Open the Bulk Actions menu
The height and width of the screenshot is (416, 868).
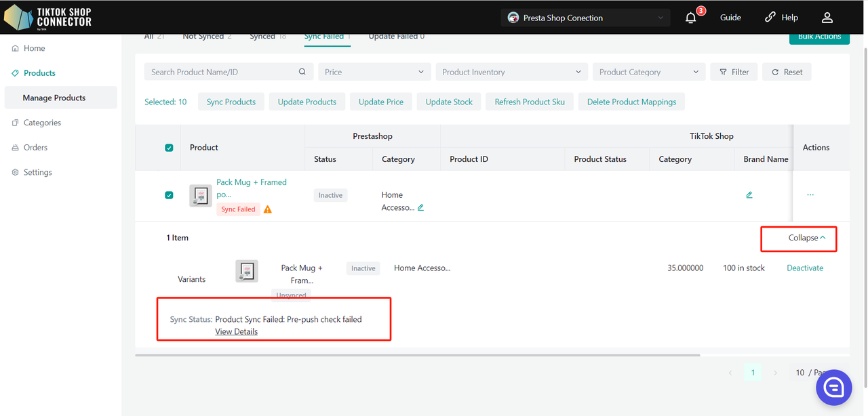click(x=819, y=37)
